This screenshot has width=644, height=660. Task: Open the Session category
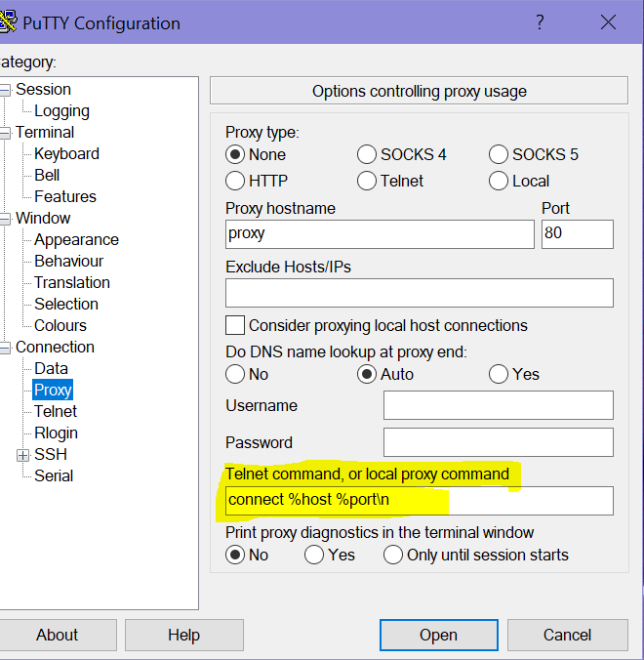click(43, 89)
